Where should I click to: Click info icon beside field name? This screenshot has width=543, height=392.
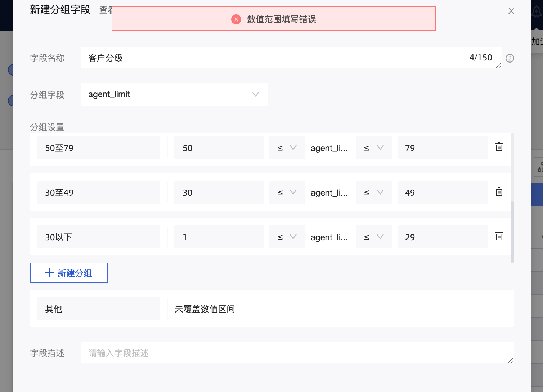point(510,58)
